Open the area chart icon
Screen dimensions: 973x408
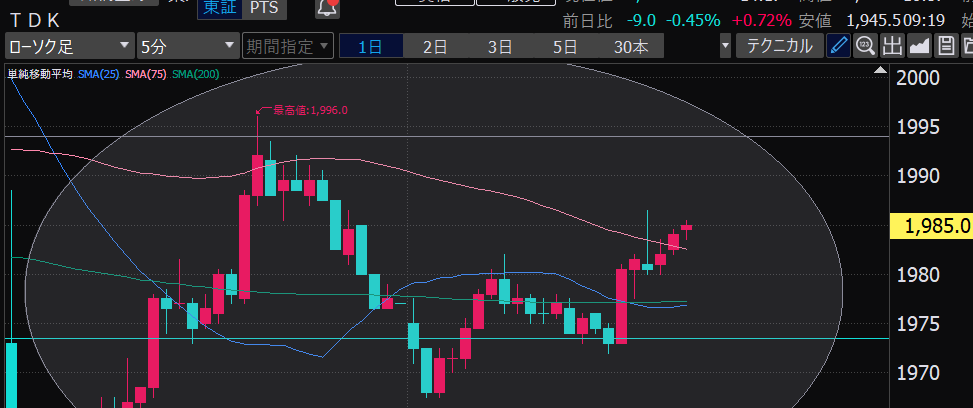919,45
